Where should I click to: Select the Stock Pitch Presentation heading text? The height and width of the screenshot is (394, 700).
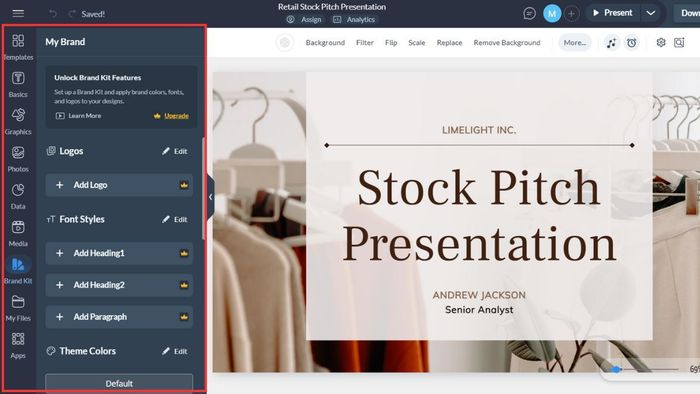[479, 215]
